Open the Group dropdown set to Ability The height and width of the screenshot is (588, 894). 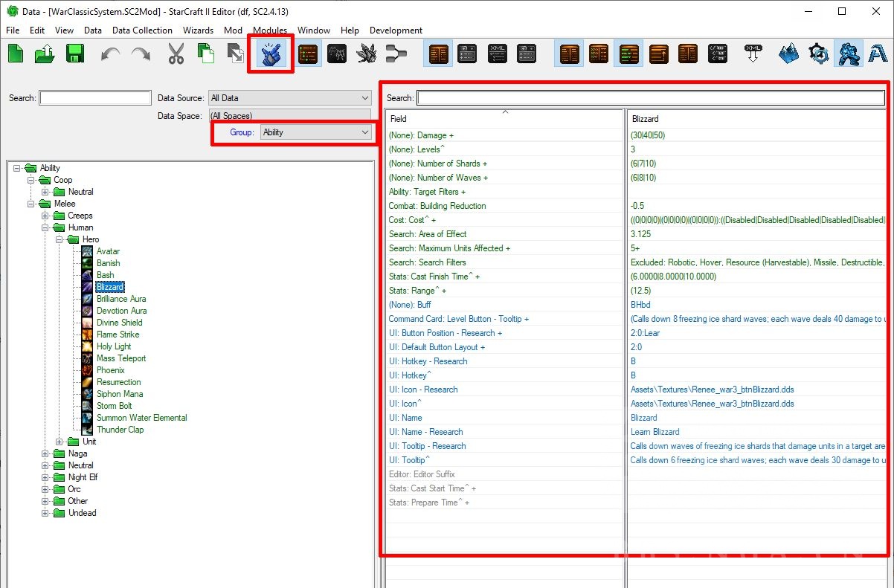(316, 132)
